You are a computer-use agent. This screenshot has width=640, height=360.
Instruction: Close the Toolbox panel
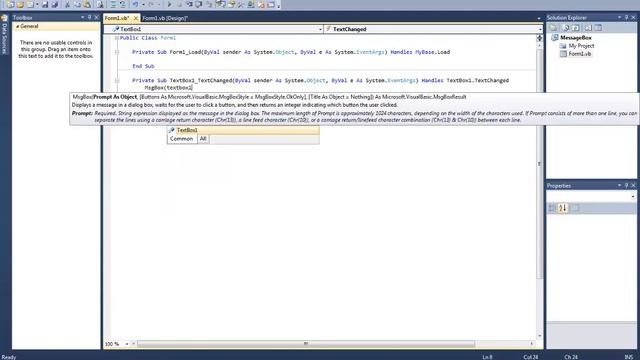[x=97, y=17]
